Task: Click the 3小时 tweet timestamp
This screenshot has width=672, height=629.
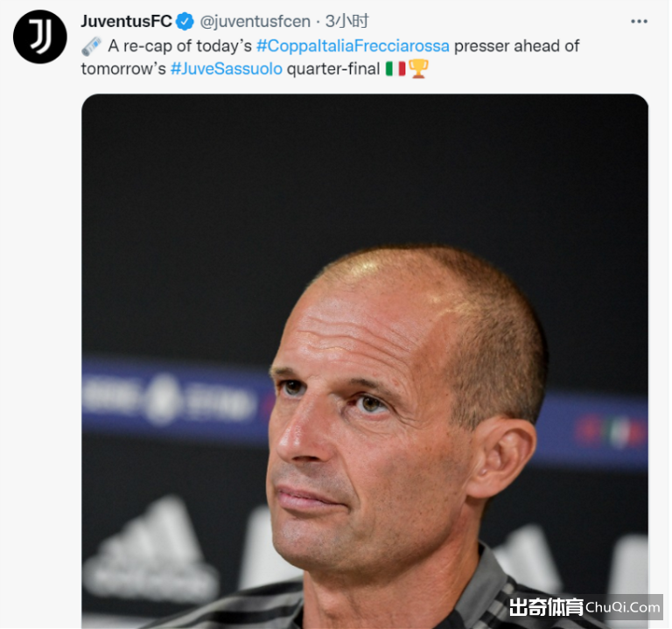Action: (x=346, y=21)
